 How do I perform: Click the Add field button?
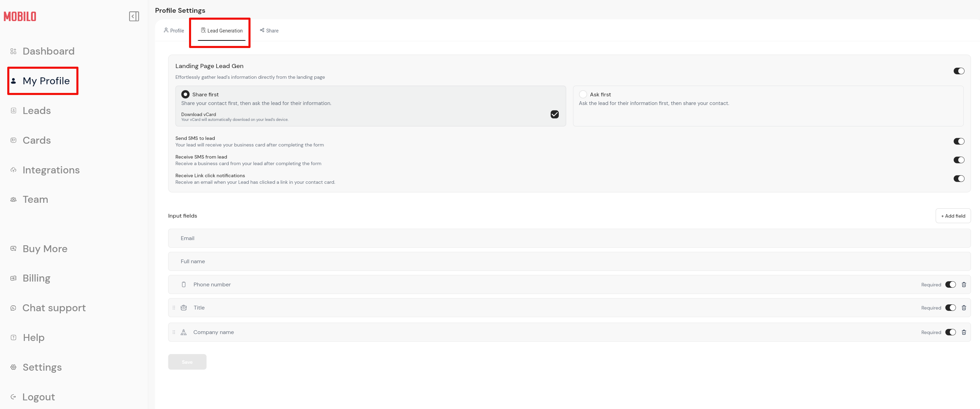pos(953,216)
